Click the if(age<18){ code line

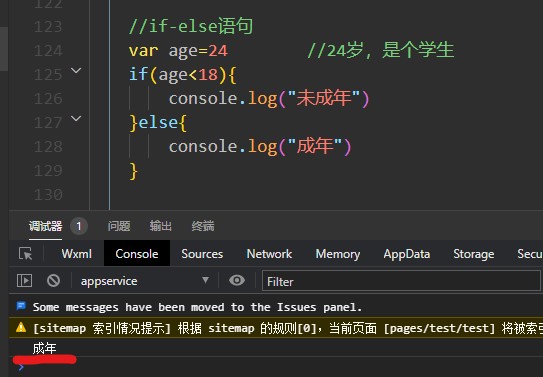click(182, 74)
